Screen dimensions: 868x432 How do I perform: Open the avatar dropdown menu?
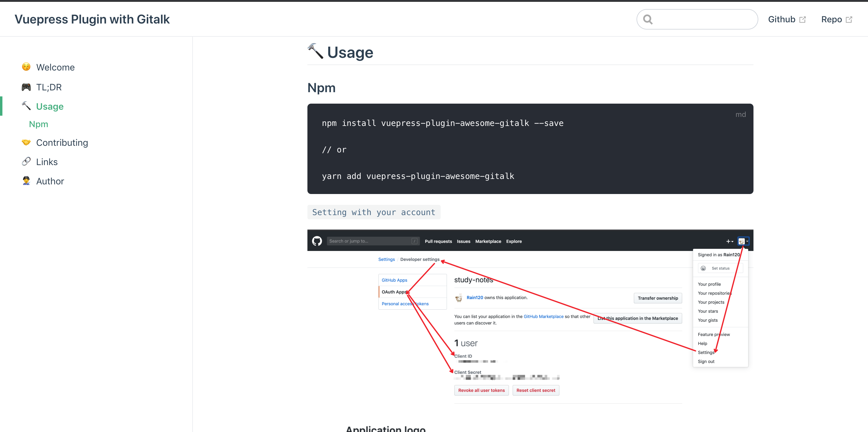pos(743,241)
